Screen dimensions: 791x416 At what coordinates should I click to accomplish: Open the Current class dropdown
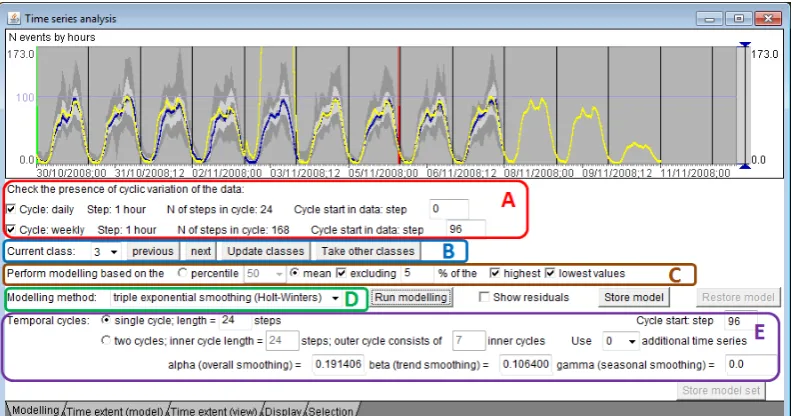click(x=105, y=251)
